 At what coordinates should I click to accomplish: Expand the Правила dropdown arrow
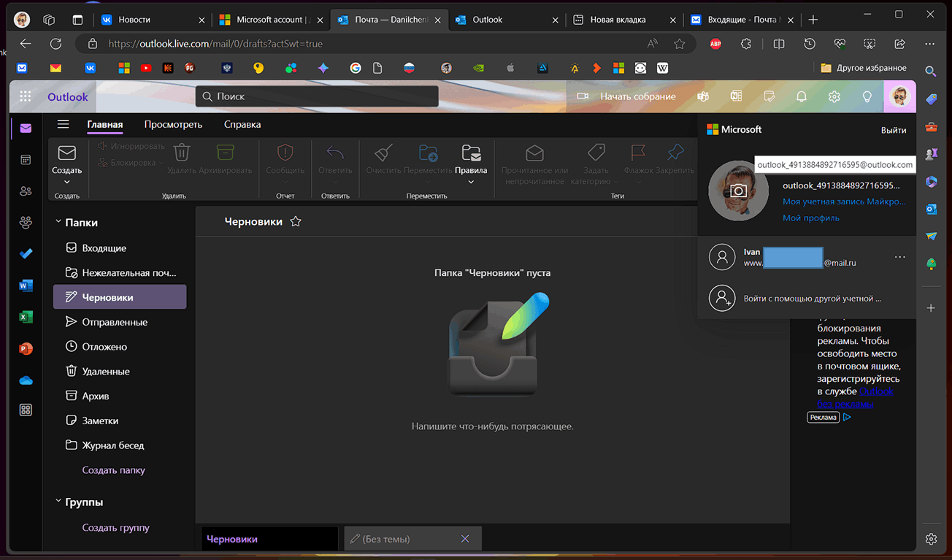click(x=471, y=182)
